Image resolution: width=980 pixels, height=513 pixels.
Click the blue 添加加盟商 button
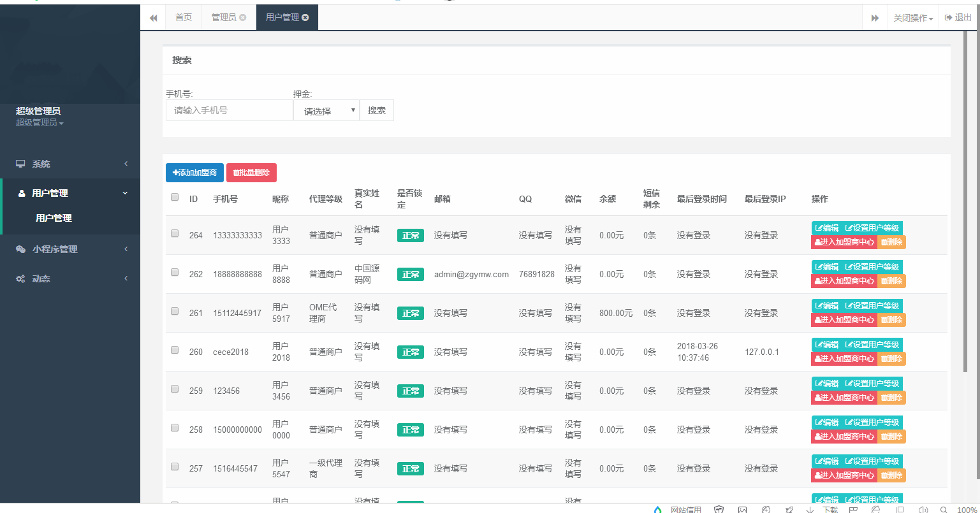tap(194, 173)
